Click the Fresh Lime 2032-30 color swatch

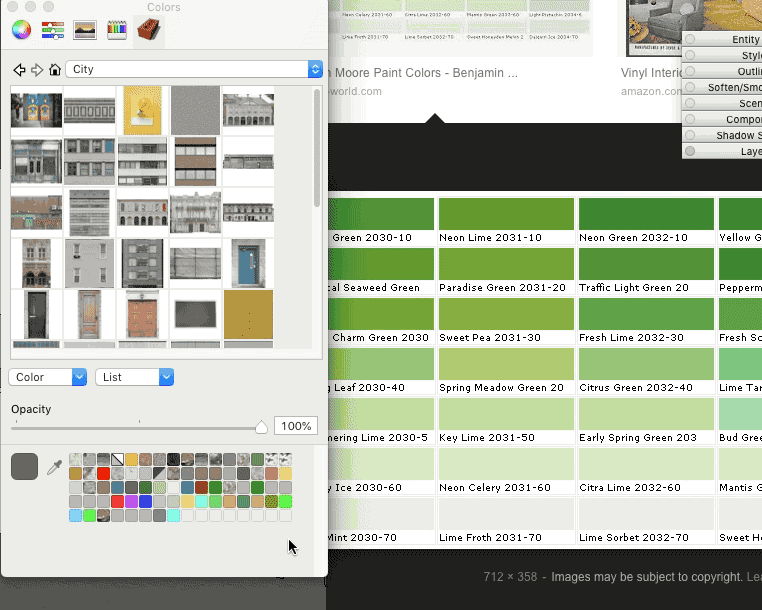point(646,314)
